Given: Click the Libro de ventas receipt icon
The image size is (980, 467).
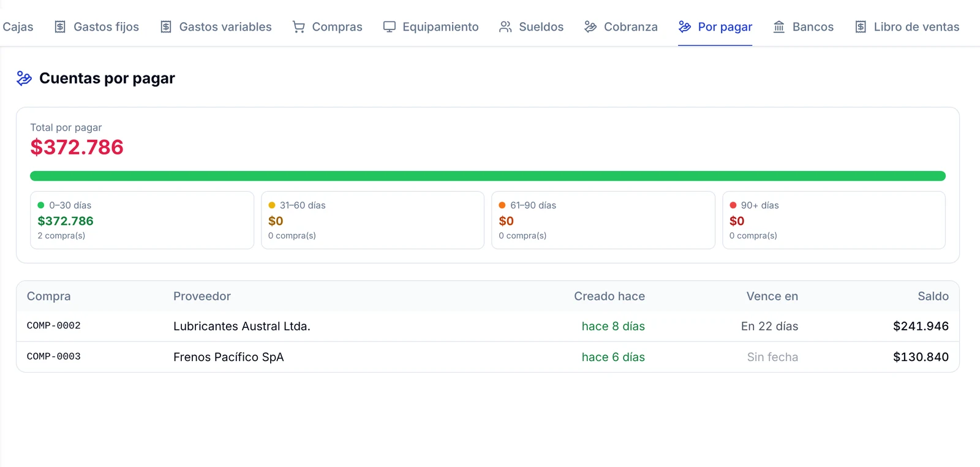Looking at the screenshot, I should point(861,27).
